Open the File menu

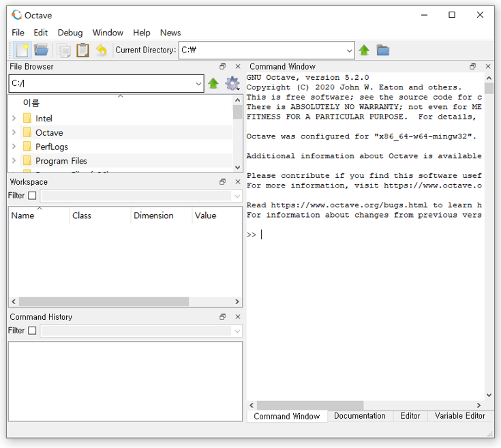point(18,33)
